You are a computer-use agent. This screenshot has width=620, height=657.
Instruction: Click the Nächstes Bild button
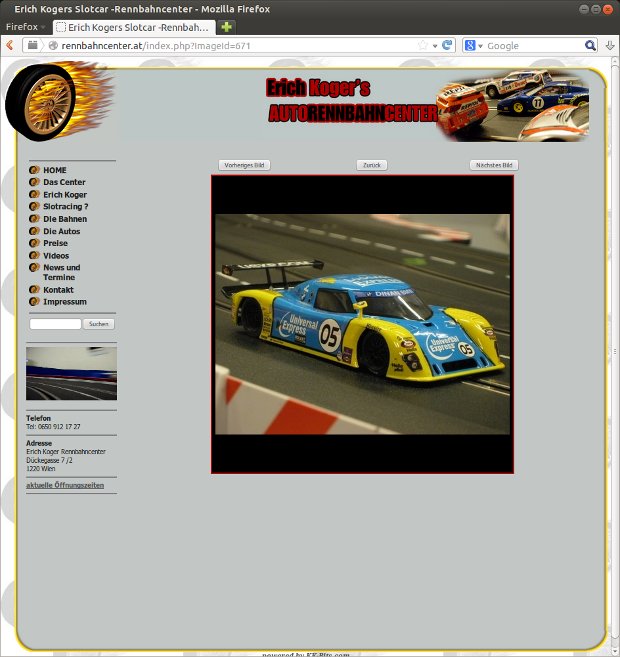494,165
